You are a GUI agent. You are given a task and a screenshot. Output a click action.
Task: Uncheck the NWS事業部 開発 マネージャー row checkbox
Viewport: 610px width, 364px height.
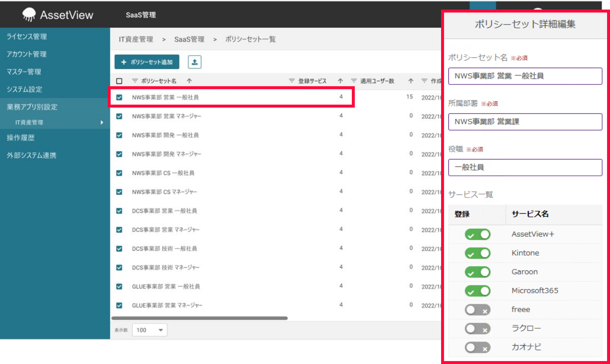[x=119, y=154]
